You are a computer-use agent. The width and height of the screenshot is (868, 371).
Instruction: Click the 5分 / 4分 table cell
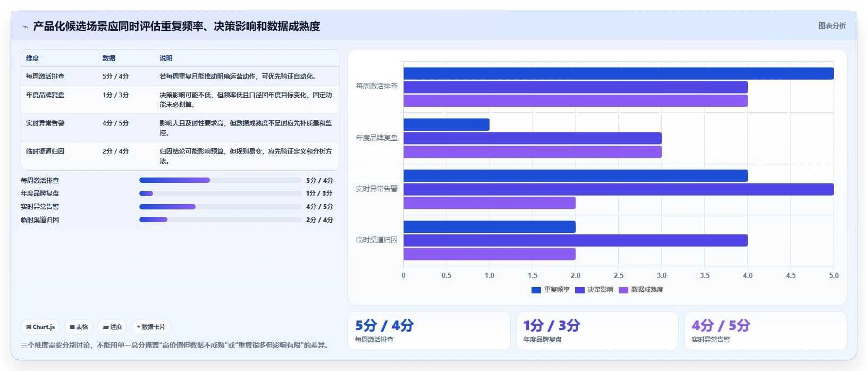point(115,77)
